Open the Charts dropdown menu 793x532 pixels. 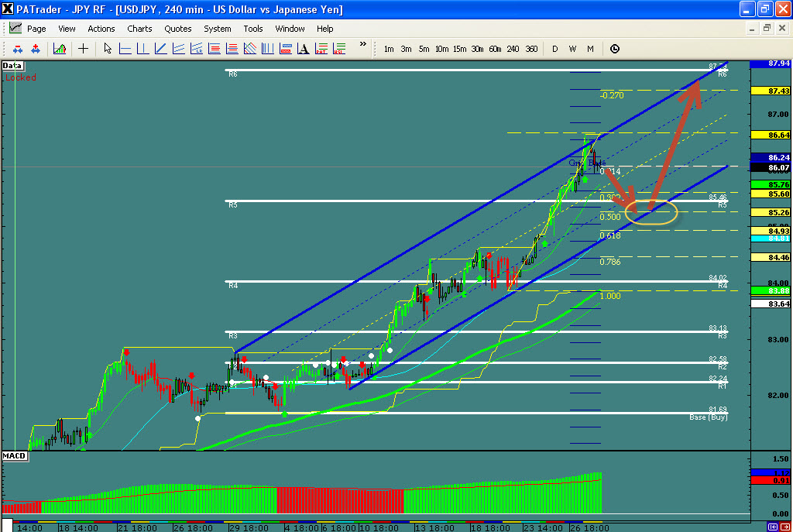(139, 29)
